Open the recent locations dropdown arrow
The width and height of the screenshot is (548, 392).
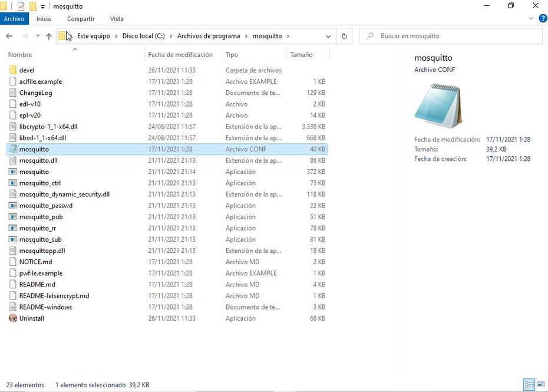click(38, 36)
